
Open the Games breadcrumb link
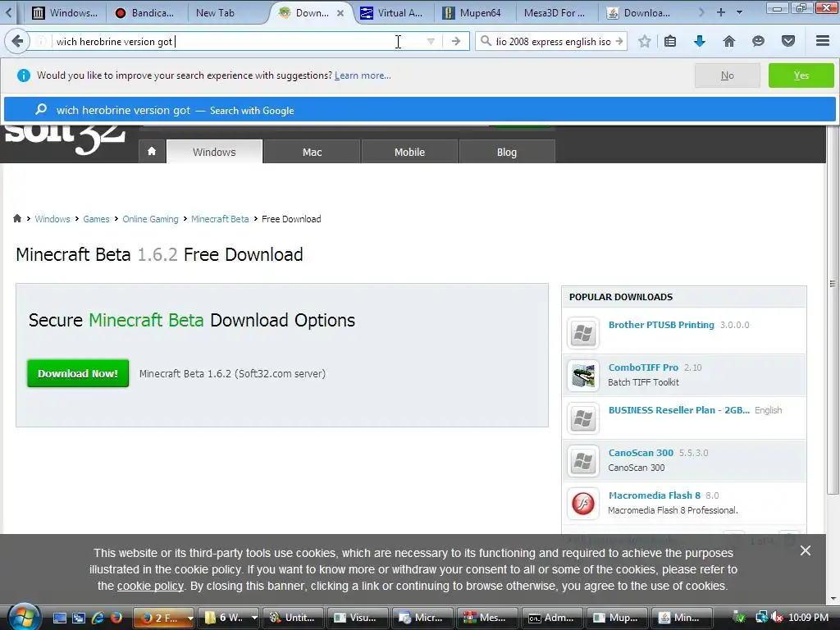96,219
